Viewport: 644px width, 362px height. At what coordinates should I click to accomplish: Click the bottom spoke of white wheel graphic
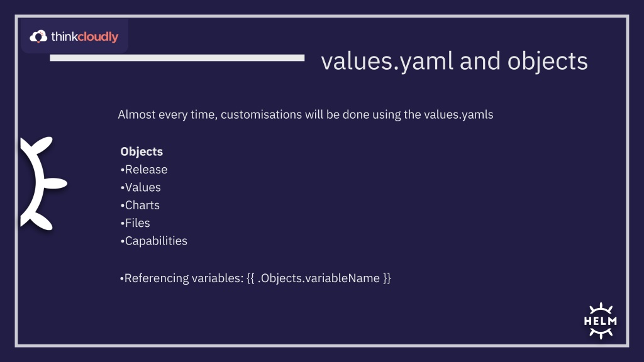tap(42, 221)
